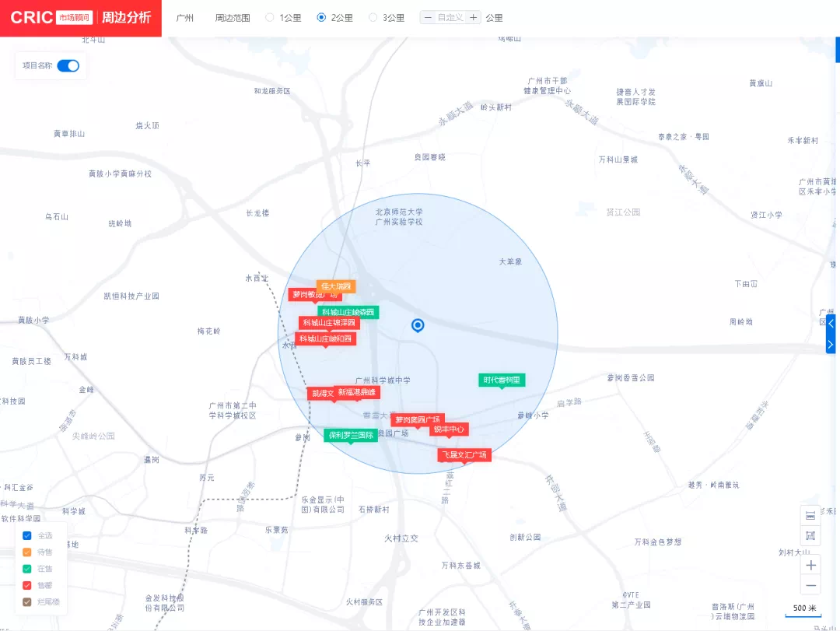This screenshot has width=840, height=631.
Task: Increase custom radius with plus stepper
Action: coord(474,18)
